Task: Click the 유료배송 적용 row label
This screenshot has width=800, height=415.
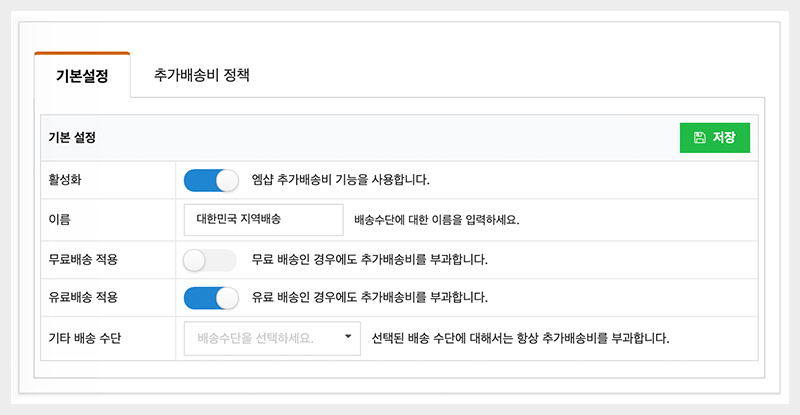Action: point(83,297)
